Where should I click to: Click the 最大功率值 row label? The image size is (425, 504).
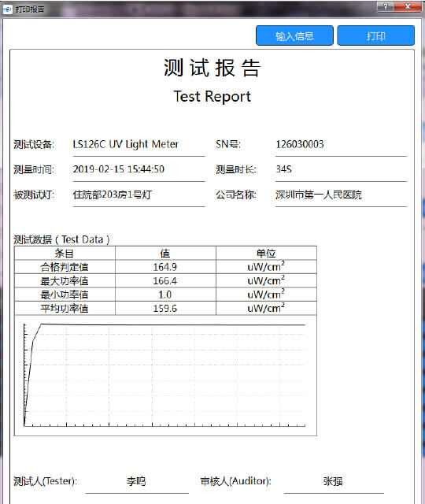point(65,280)
